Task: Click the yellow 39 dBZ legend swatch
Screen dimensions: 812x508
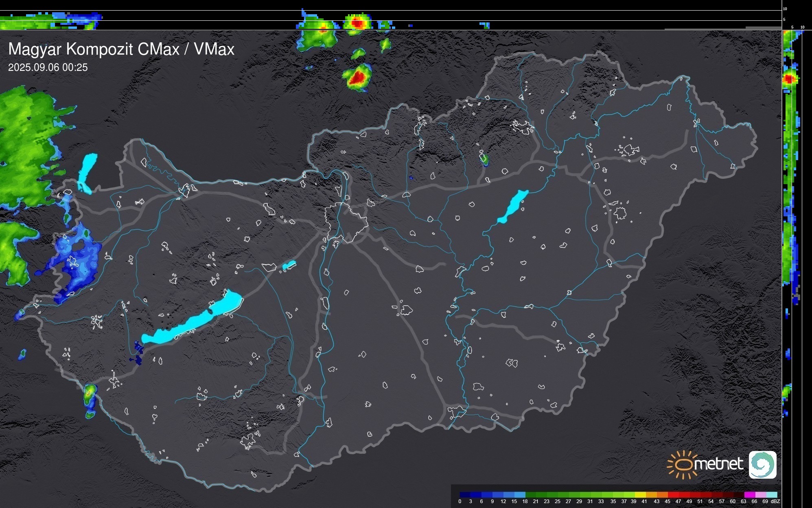Action: click(x=640, y=495)
